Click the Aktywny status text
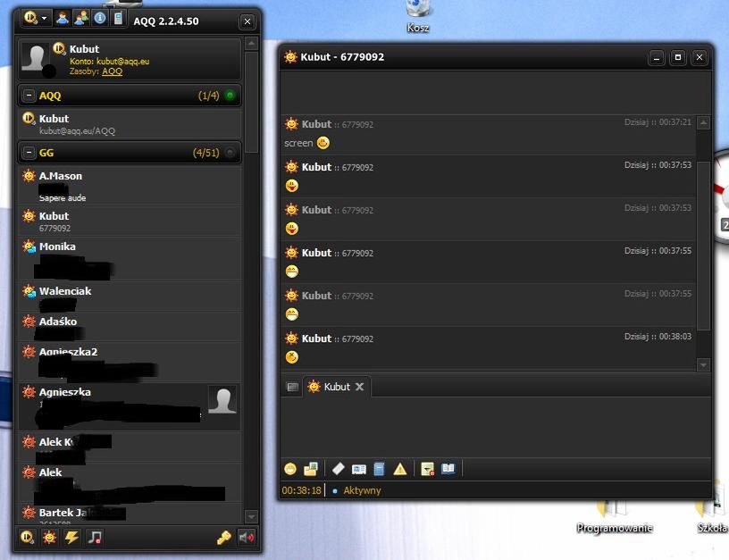729x560 pixels. tap(362, 490)
